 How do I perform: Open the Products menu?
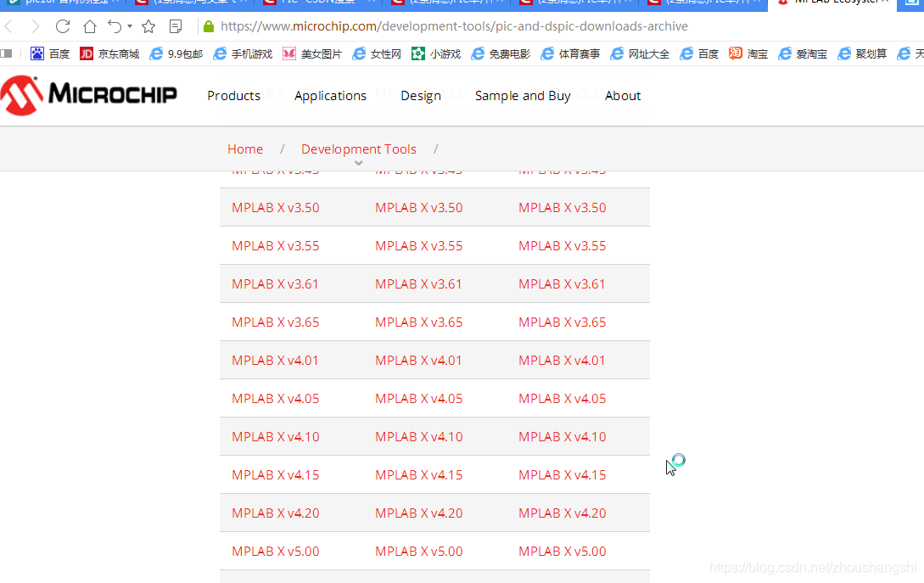coord(233,96)
